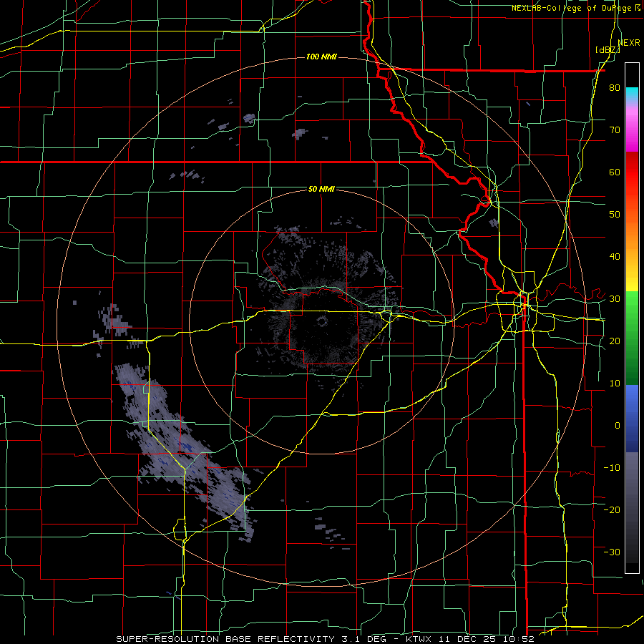This screenshot has height=644, width=644.
Task: Click the NEXR label above the scale
Action: (629, 43)
